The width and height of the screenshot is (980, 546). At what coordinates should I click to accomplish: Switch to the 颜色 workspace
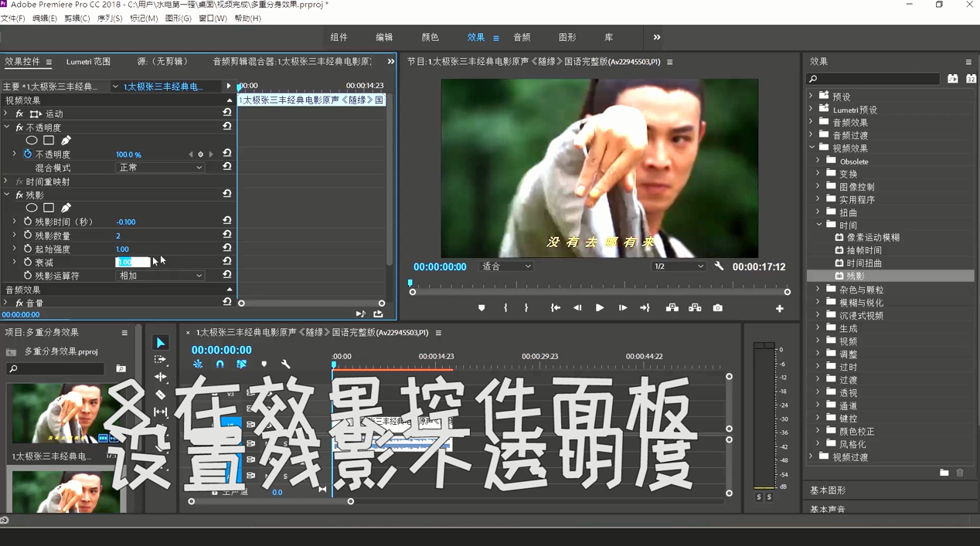coord(430,37)
